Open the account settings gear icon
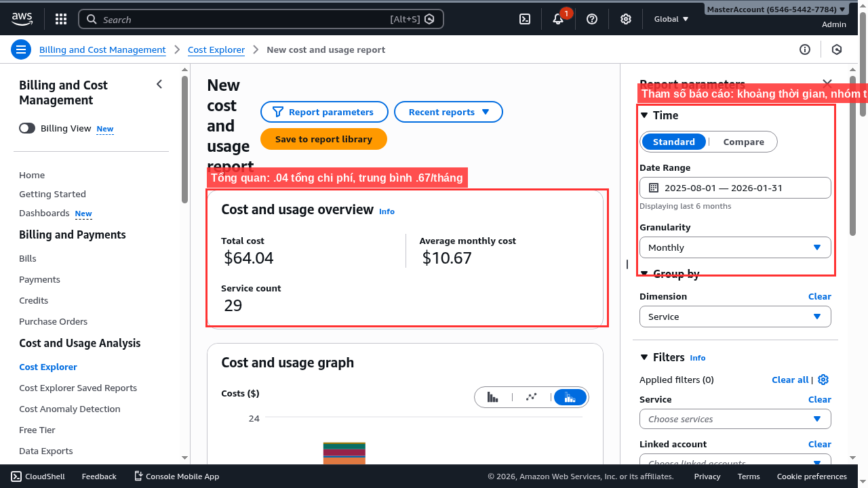The height and width of the screenshot is (488, 868). click(625, 19)
